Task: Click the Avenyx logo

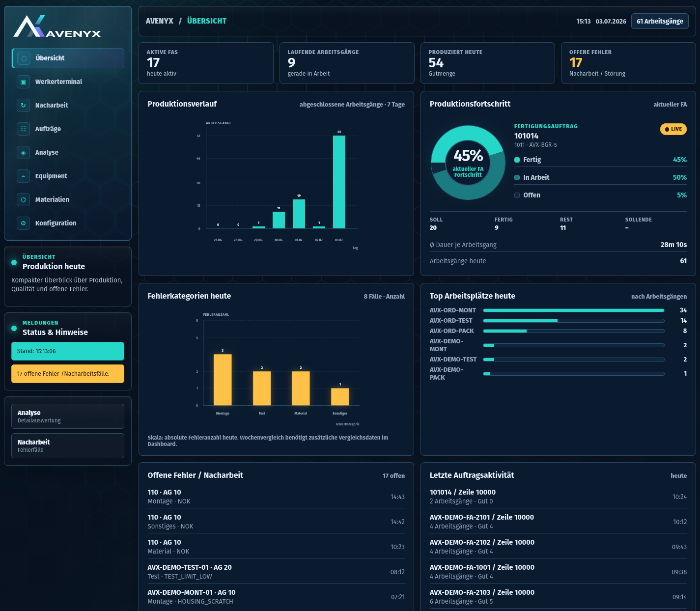Action: 57,27
